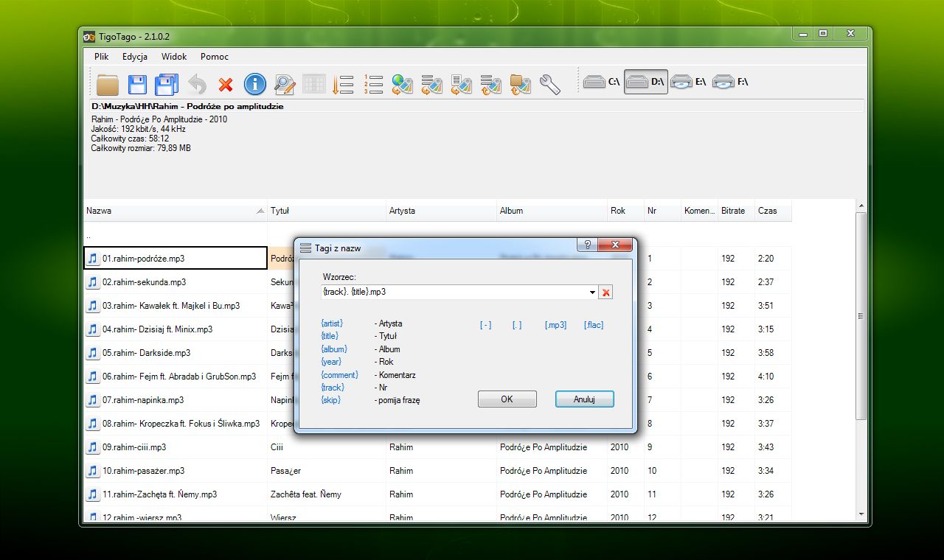Insert the {track} placeholder
The height and width of the screenshot is (560, 944).
coord(333,388)
